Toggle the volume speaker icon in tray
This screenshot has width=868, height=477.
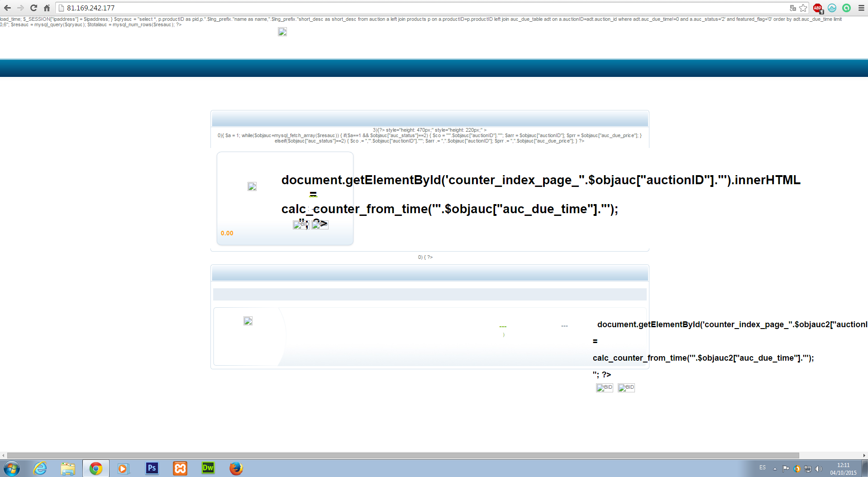(819, 469)
